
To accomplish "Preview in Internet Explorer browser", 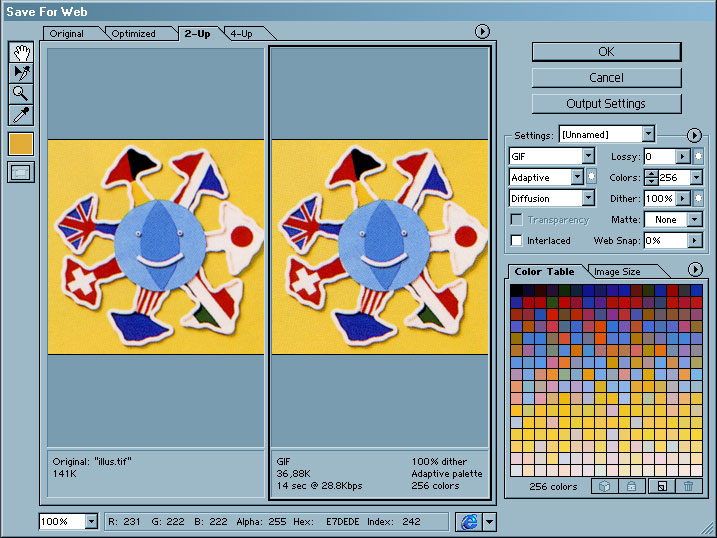I will 469,522.
